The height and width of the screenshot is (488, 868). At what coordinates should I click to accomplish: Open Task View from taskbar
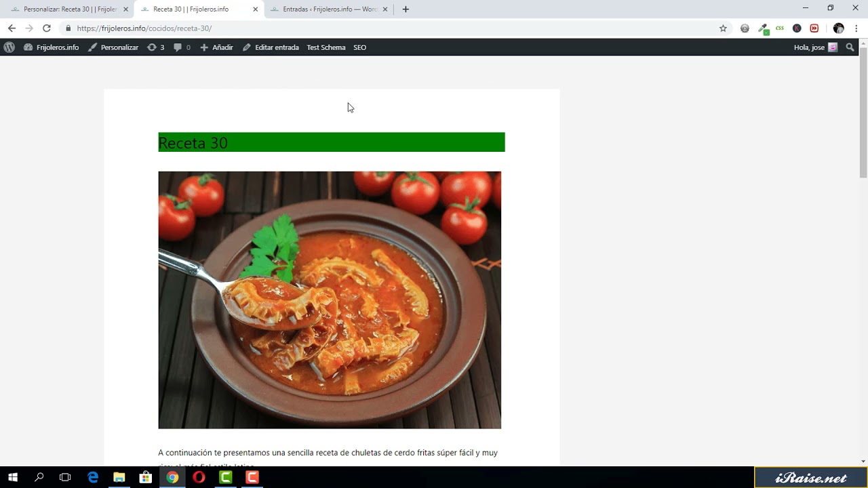(65, 477)
